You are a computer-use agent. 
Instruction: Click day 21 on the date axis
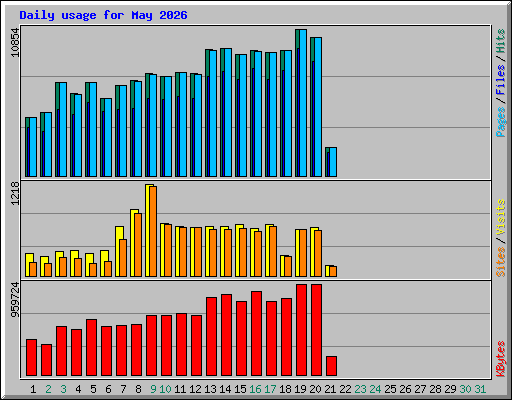[330, 389]
